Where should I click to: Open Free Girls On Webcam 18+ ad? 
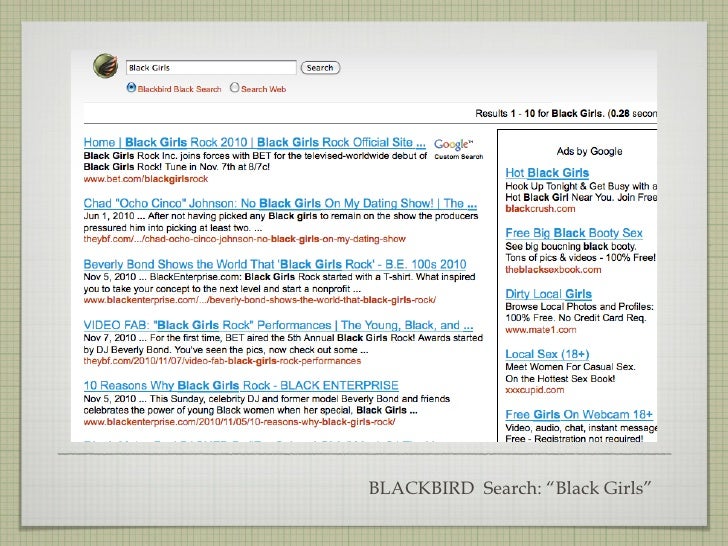point(579,415)
